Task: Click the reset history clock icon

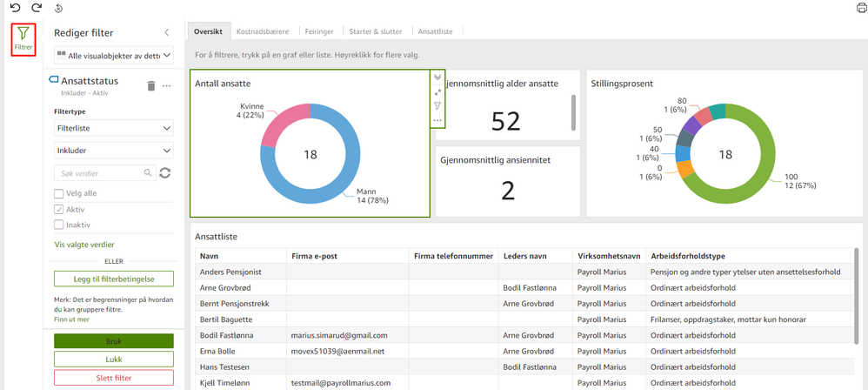Action: (x=59, y=9)
